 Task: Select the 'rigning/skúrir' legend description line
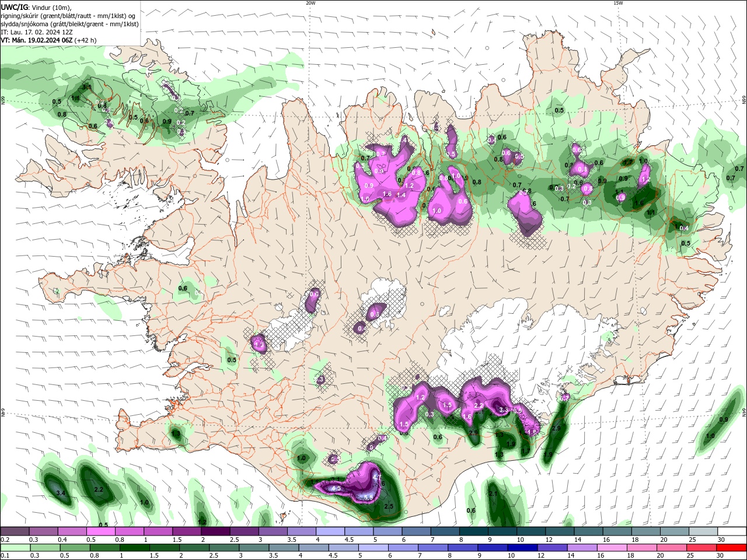pyautogui.click(x=68, y=16)
